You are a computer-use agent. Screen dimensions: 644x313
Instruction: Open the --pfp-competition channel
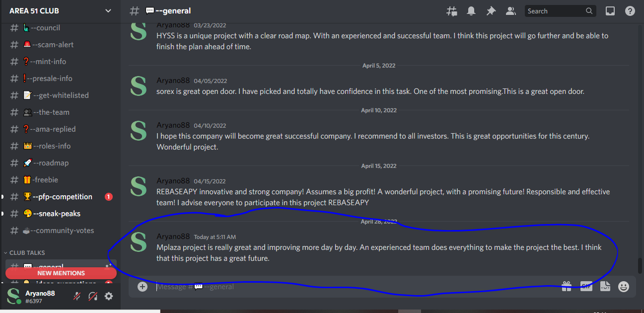(60, 197)
